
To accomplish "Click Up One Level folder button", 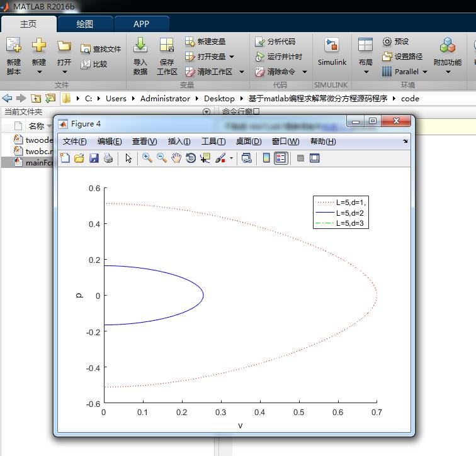I will coord(35,98).
